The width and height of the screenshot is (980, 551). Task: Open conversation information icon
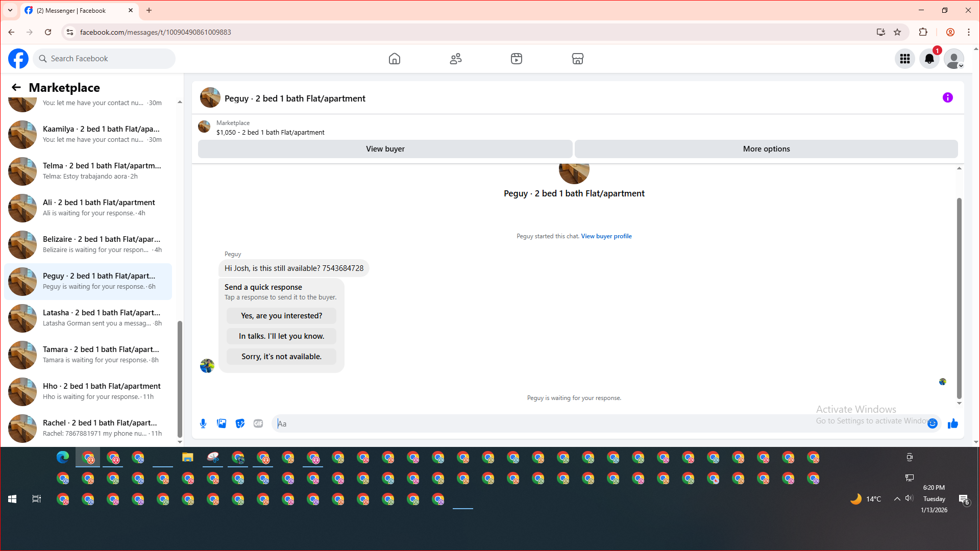(x=948, y=97)
